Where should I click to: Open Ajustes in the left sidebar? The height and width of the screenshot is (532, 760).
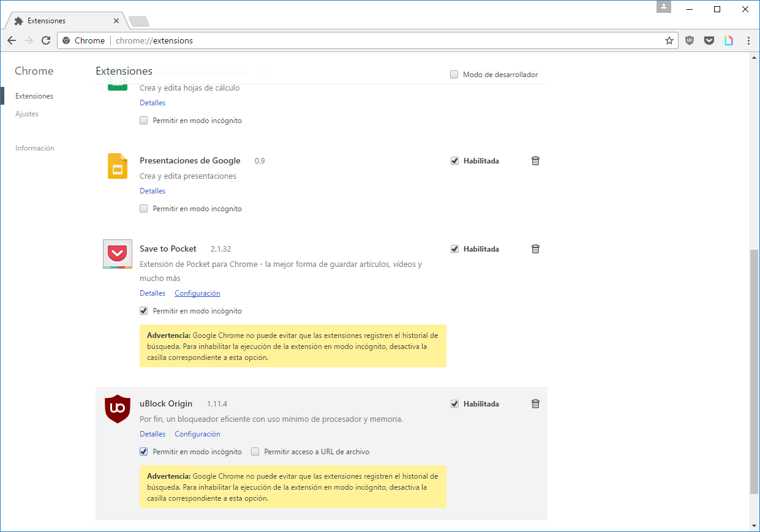click(x=27, y=114)
